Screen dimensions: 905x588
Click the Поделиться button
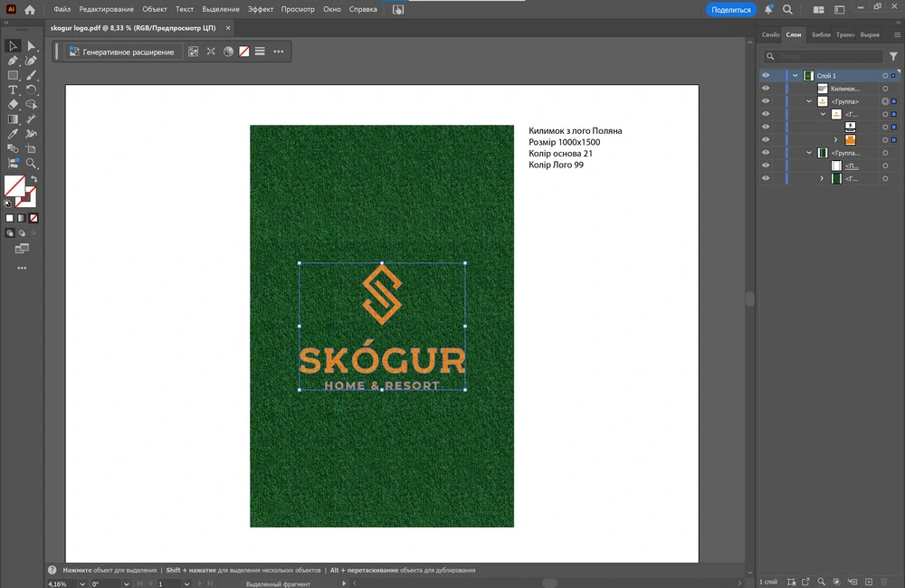730,9
